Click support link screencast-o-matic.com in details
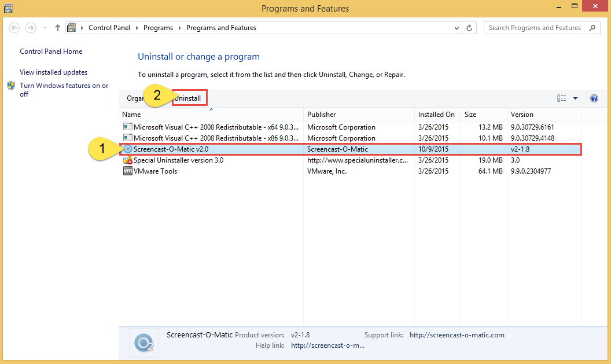611x364 pixels. 457,335
